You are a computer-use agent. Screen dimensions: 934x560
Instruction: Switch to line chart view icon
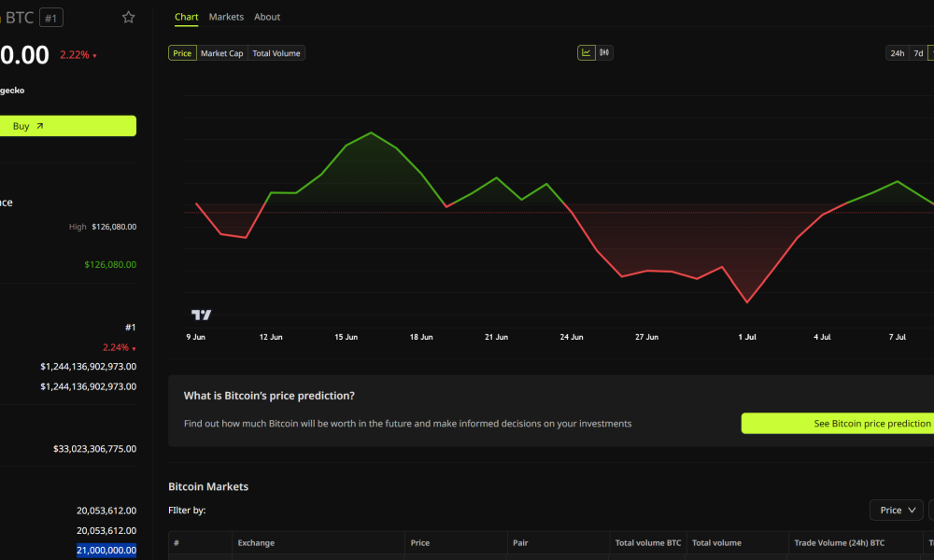pos(587,53)
